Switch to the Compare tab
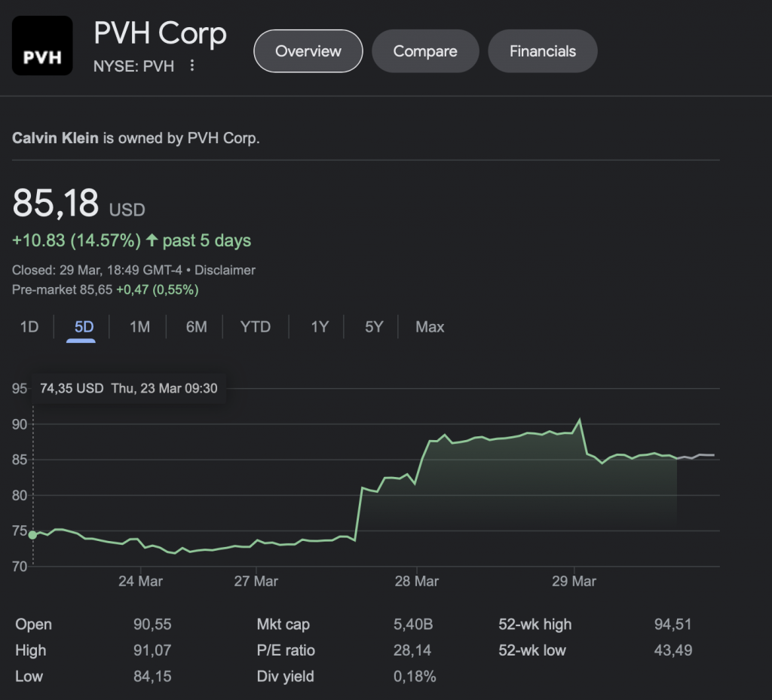Image resolution: width=772 pixels, height=700 pixels. coord(425,51)
